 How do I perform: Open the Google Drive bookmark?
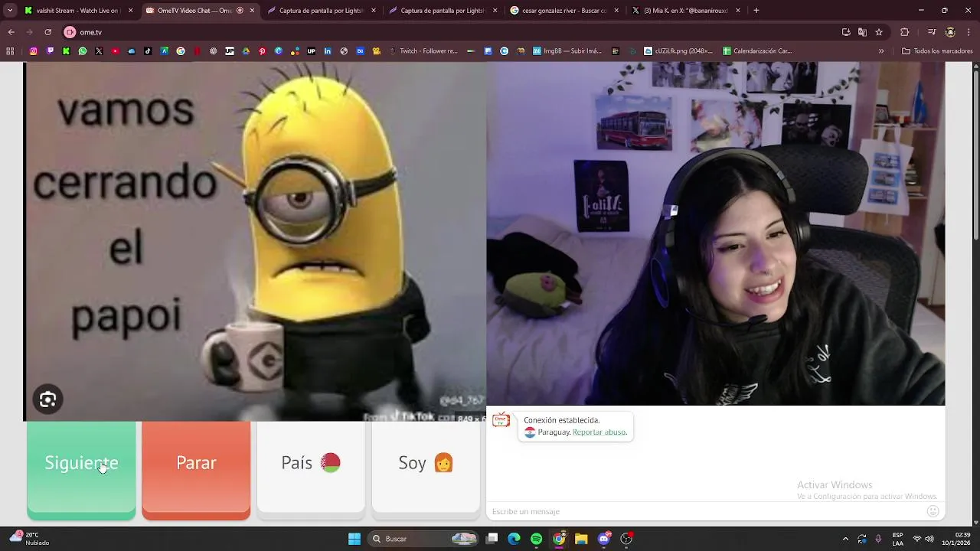(246, 51)
